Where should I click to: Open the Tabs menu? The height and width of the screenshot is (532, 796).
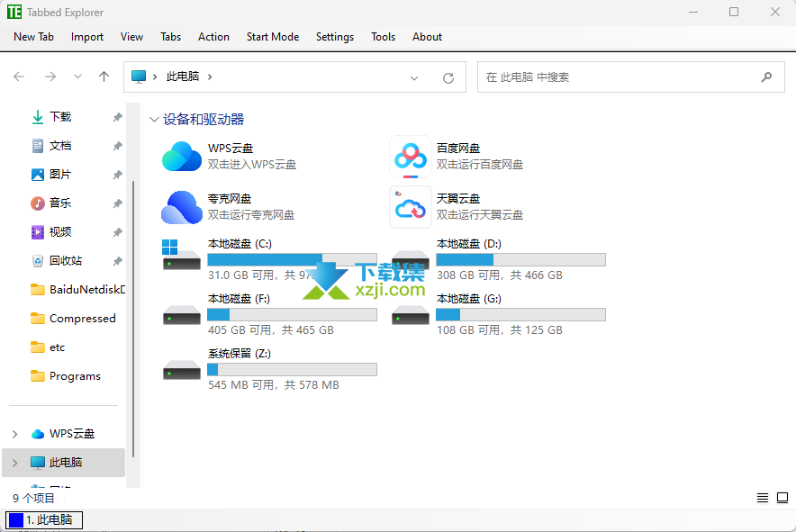click(x=170, y=37)
